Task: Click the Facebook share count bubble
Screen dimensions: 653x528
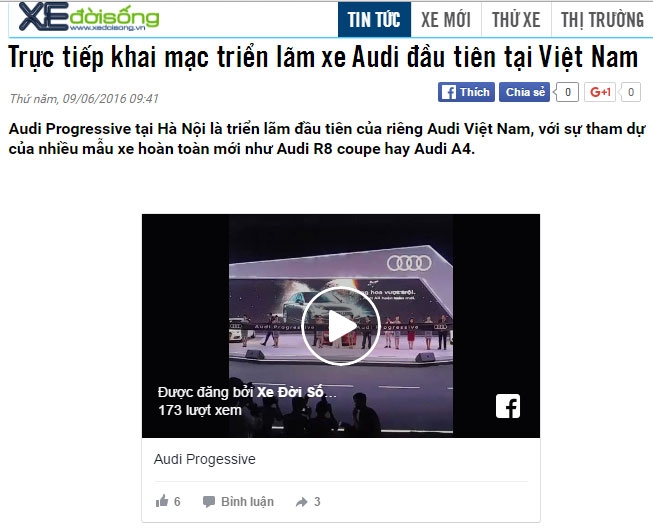Action: coord(567,92)
